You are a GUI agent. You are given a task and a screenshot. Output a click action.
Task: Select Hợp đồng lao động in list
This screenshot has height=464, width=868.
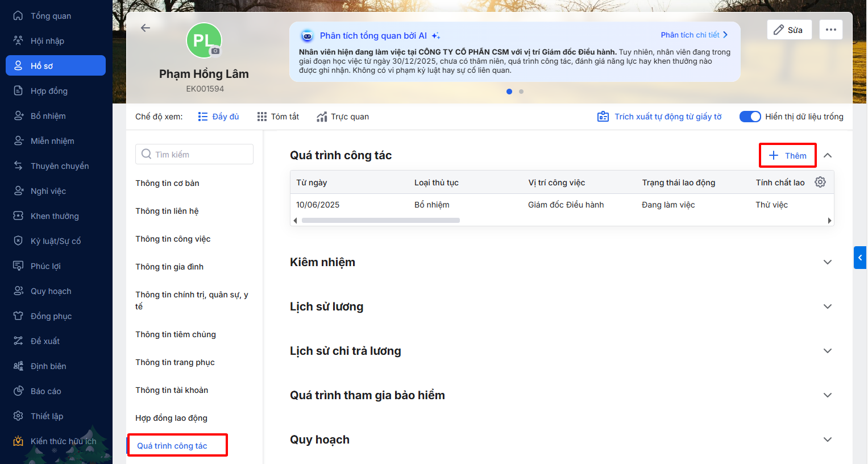pos(171,418)
